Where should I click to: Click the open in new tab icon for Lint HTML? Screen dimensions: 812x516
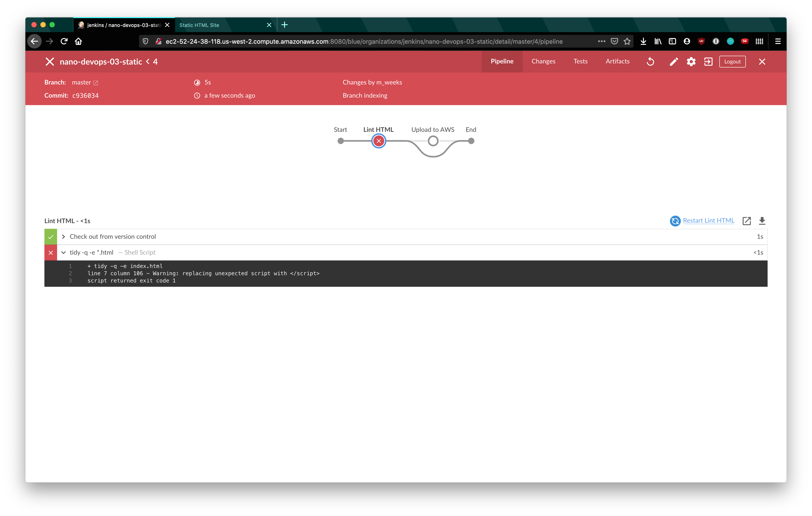click(747, 220)
